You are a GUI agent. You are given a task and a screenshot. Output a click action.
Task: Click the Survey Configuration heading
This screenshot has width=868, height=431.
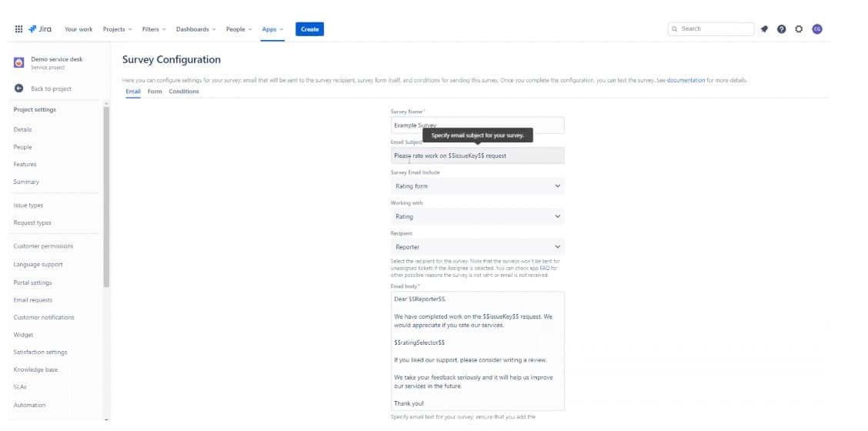point(172,60)
